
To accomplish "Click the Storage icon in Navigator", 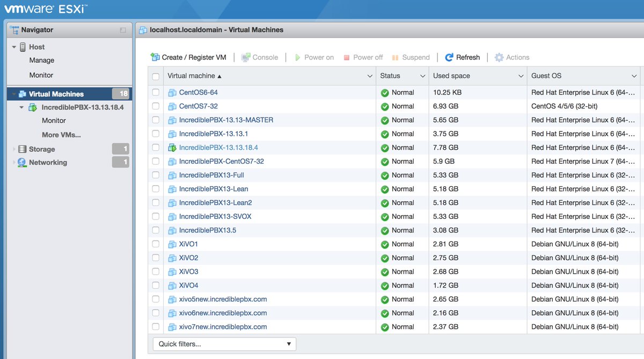I will 22,149.
